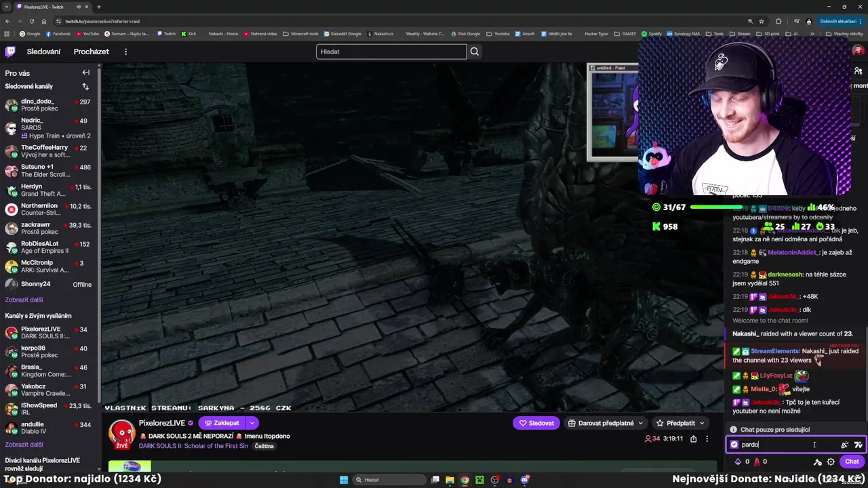Click the LilyFoxyLu username in chat
The width and height of the screenshot is (868, 488).
click(776, 375)
